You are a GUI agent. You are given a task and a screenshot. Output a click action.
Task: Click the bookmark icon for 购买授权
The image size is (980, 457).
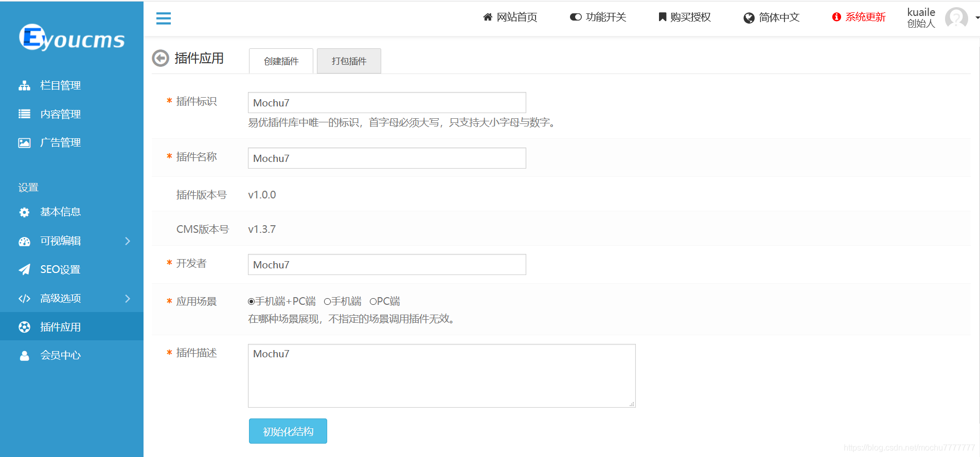[x=663, y=17]
